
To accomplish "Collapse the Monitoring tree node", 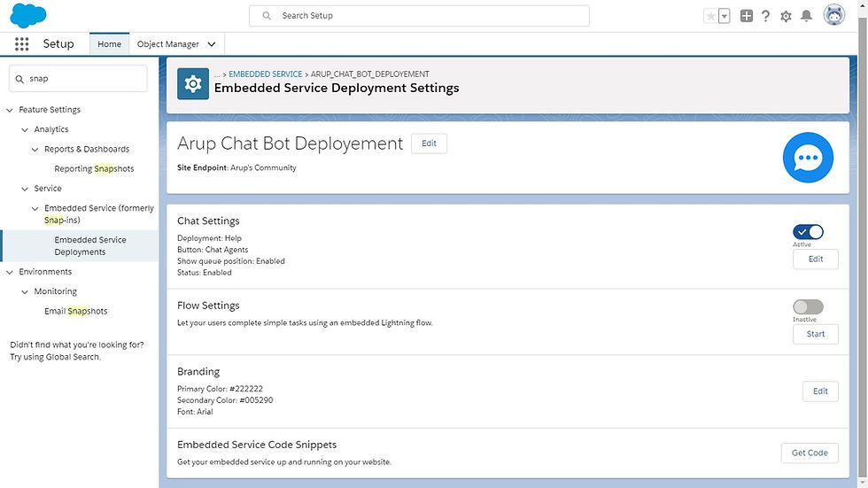I will (25, 291).
